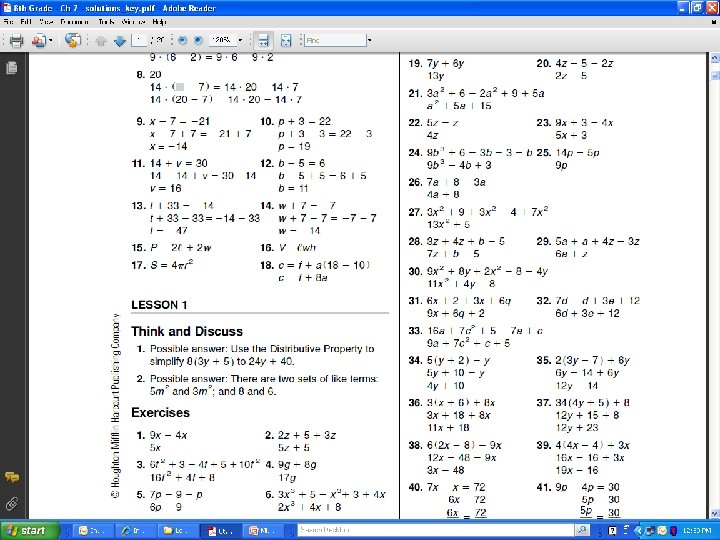Click exercise 1 expression 9x − 4x
This screenshot has width=720, height=540.
click(x=169, y=435)
